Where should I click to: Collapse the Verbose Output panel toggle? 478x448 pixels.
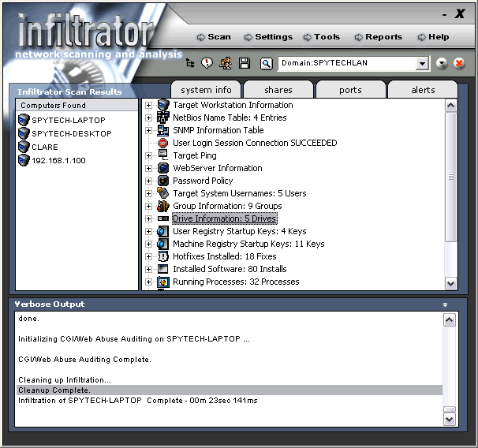pyautogui.click(x=445, y=304)
